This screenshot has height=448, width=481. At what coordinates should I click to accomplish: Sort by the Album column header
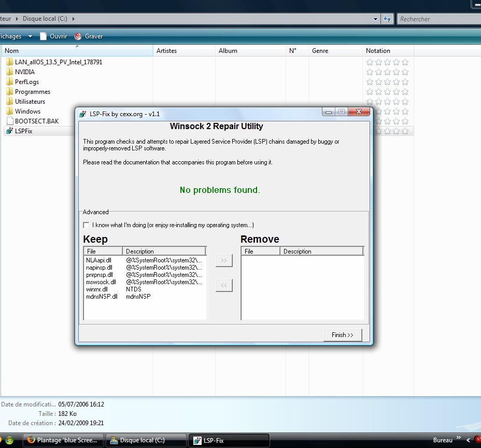(x=251, y=51)
